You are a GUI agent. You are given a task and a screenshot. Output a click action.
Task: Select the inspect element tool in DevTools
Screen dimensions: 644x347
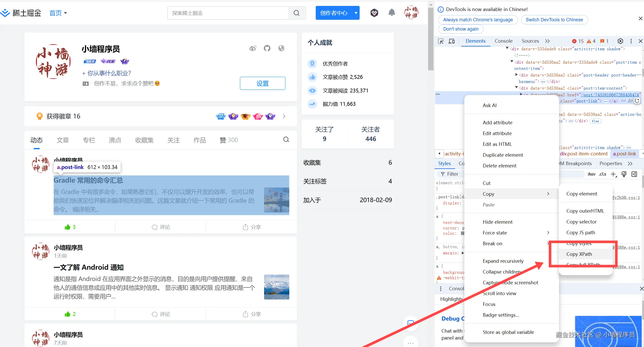440,41
